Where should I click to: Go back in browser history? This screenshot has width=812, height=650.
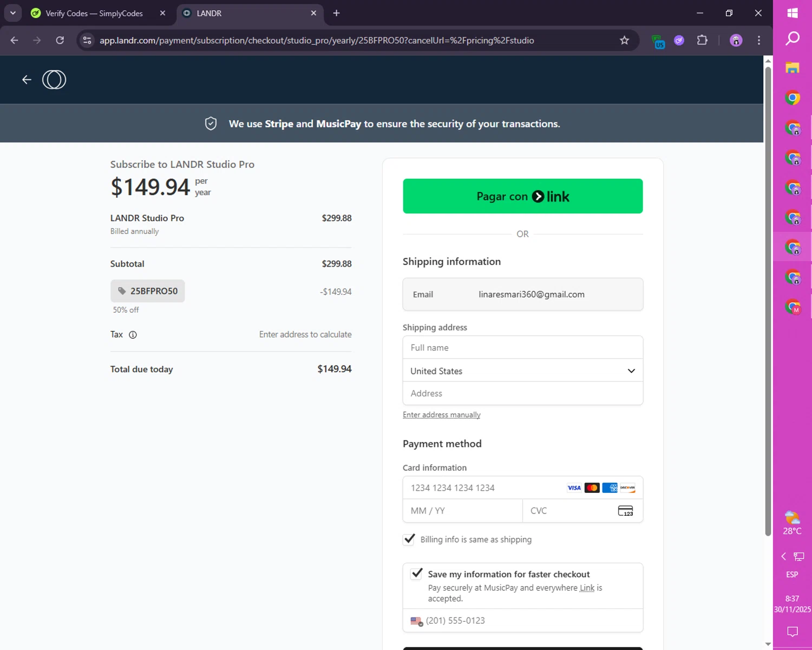coord(15,40)
